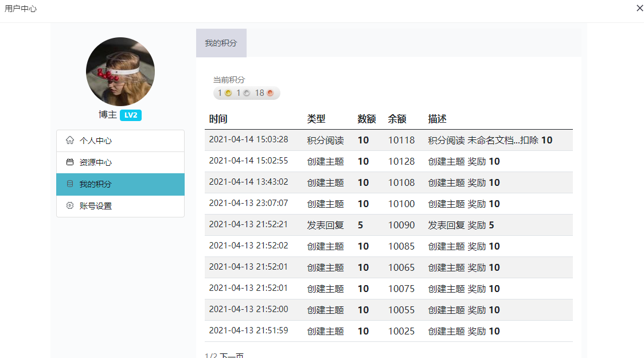Screen dimensions: 644x358
Task: Click the 时间 column header
Action: pyautogui.click(x=218, y=119)
